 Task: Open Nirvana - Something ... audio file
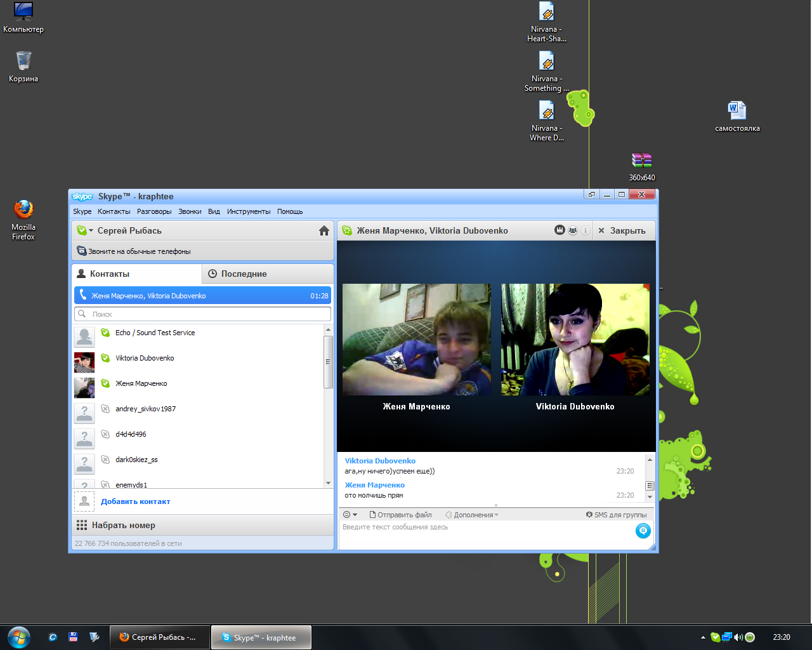(546, 72)
